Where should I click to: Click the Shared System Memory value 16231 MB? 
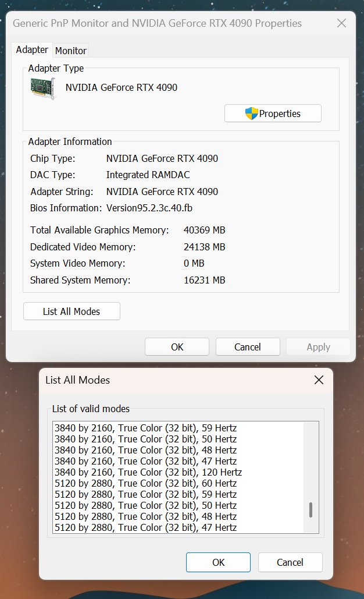pos(205,280)
